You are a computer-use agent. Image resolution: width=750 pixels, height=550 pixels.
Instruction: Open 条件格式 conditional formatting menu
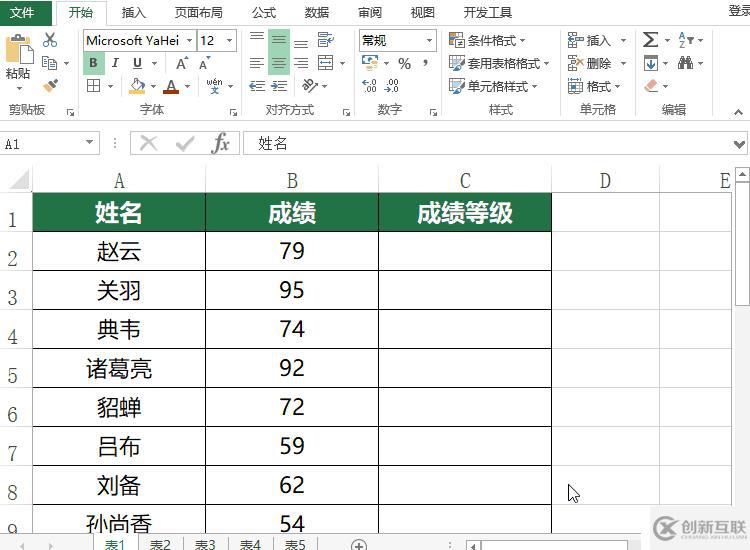[486, 40]
